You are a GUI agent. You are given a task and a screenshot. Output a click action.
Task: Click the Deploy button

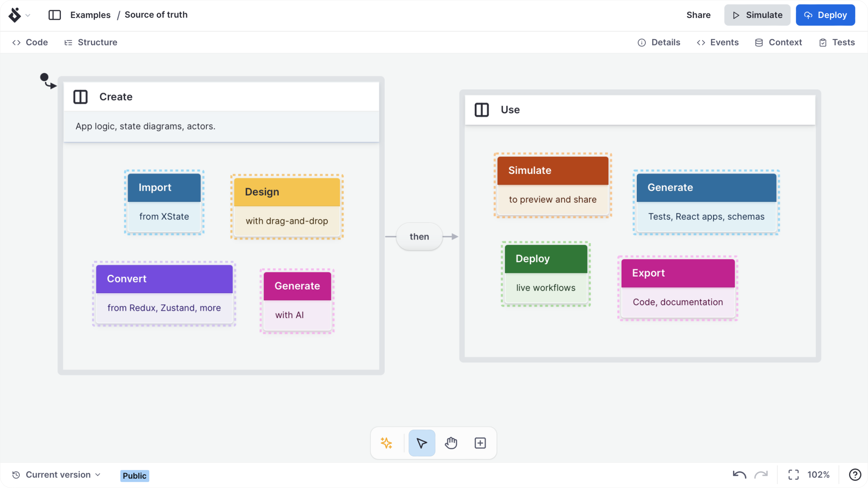825,15
